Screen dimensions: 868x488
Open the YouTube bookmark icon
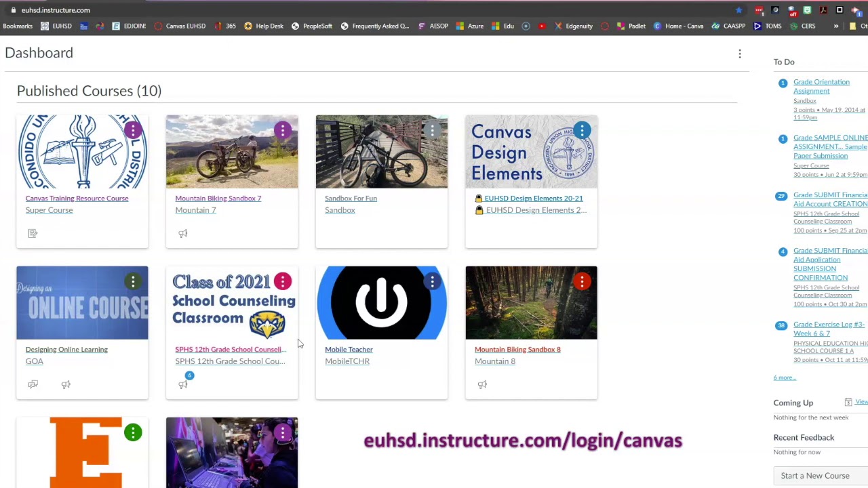click(542, 26)
